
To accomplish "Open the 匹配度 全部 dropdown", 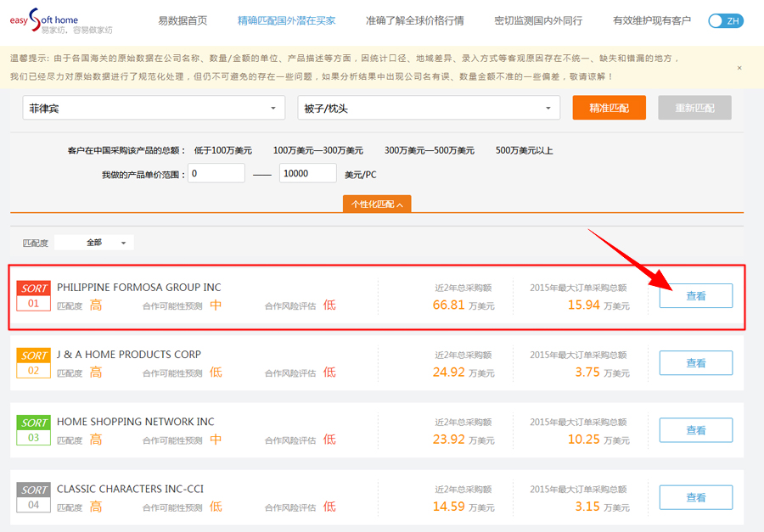I will point(94,243).
